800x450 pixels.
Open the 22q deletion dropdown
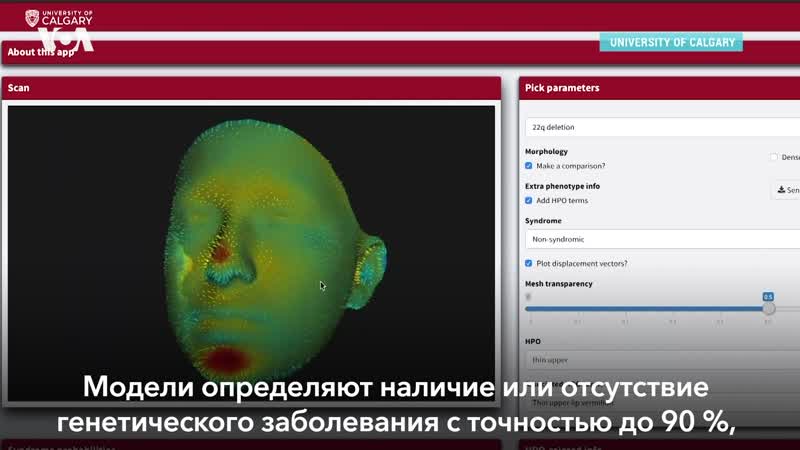pos(662,127)
